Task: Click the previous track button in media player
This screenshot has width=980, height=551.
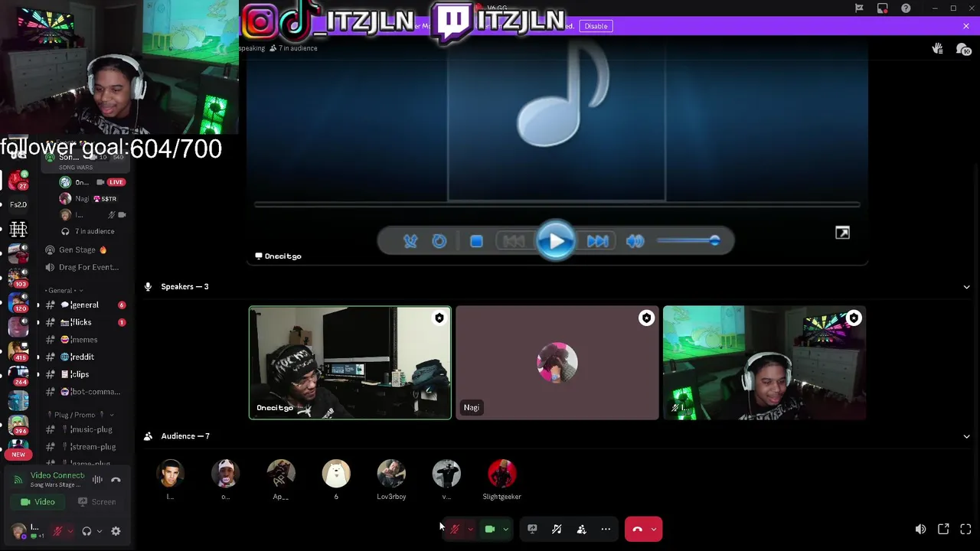Action: [x=514, y=241]
